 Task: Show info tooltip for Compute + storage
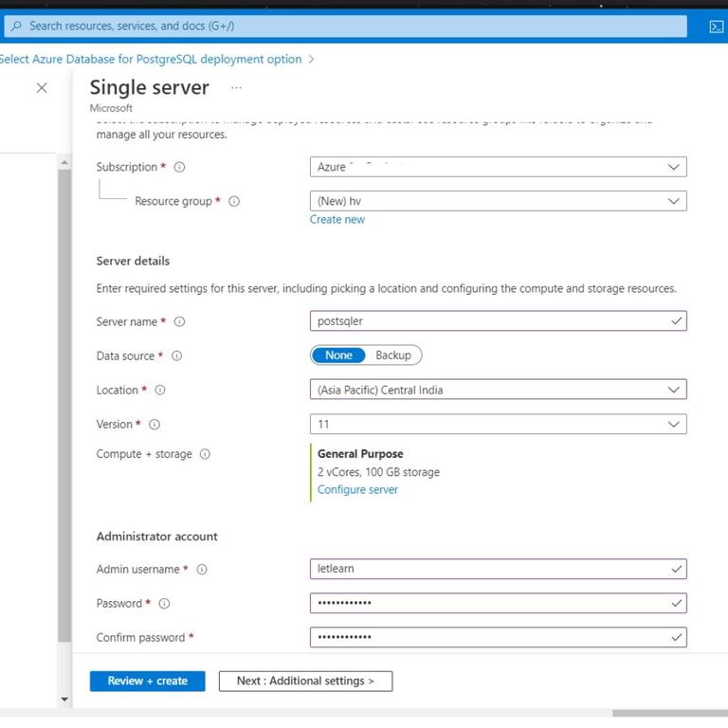(x=205, y=454)
